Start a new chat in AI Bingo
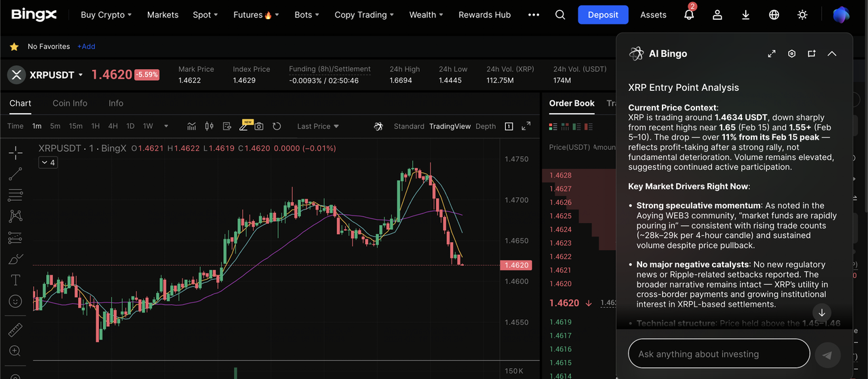868x379 pixels. click(x=812, y=54)
